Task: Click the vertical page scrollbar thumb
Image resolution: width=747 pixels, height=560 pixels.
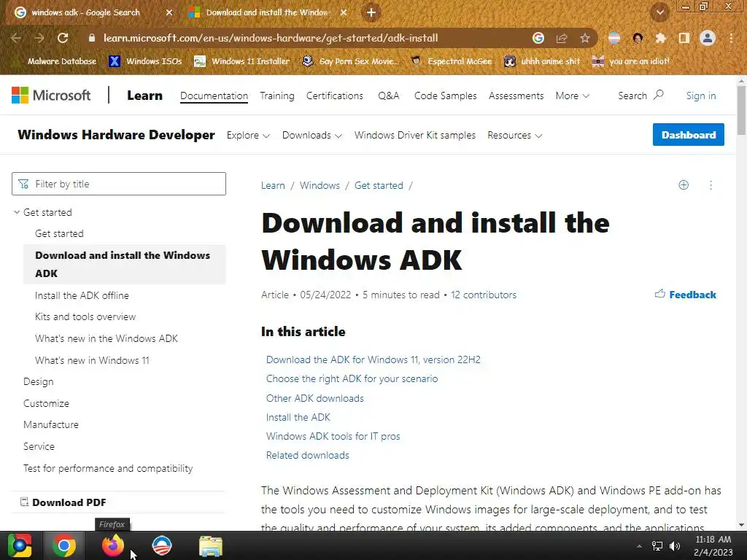Action: pyautogui.click(x=741, y=110)
